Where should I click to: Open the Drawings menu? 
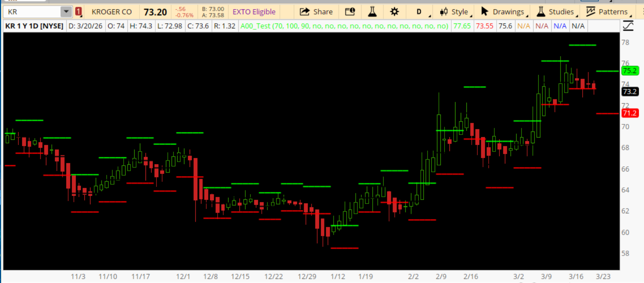[504, 12]
